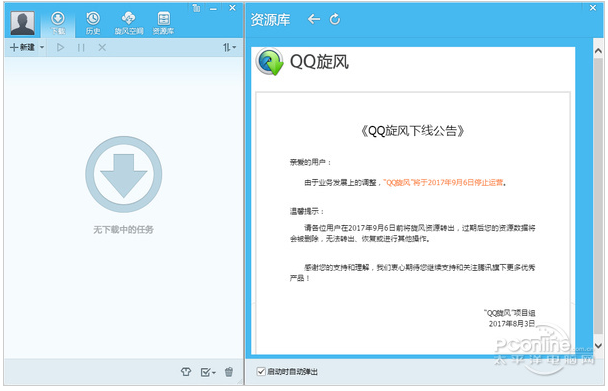The height and width of the screenshot is (391, 608).
Task: Uncheck 启动时自动弹出 checkbox
Action: [x=261, y=371]
